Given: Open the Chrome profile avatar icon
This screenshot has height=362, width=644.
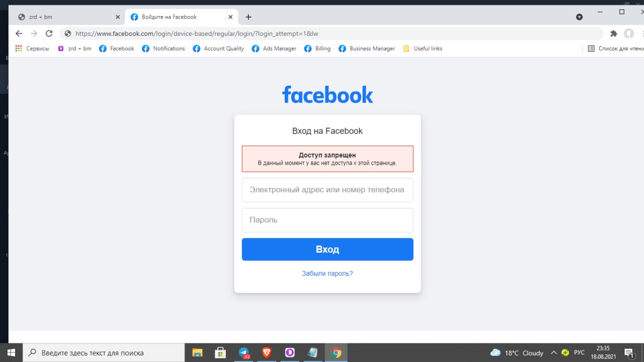Looking at the screenshot, I should (629, 34).
